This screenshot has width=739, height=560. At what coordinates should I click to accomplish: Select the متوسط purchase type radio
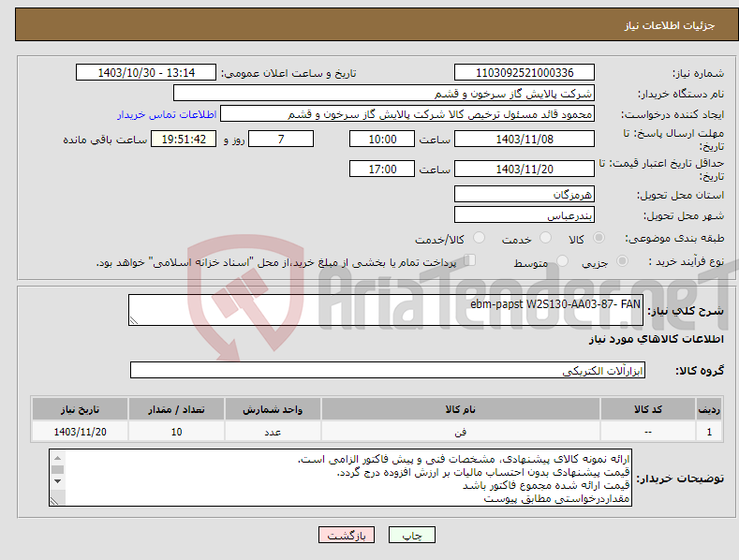click(562, 261)
